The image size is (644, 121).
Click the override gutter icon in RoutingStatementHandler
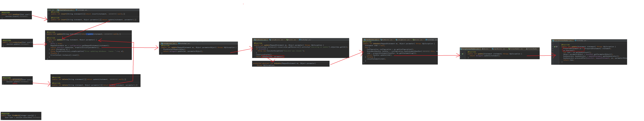(463, 54)
